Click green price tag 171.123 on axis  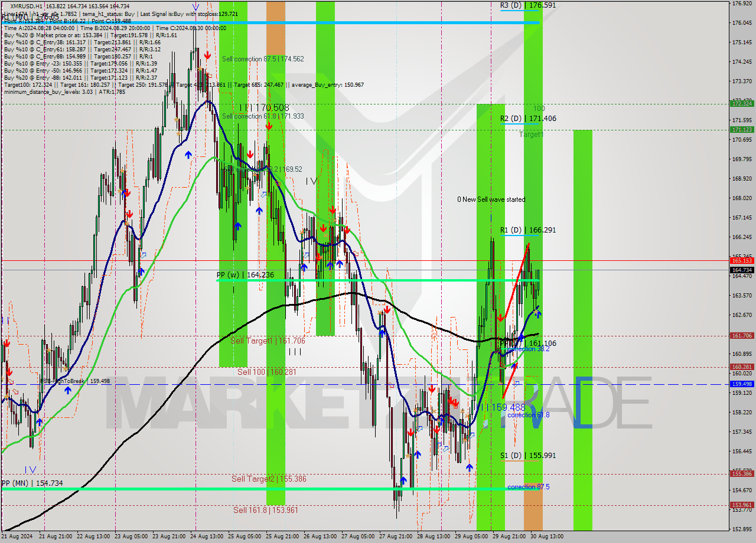(742, 129)
